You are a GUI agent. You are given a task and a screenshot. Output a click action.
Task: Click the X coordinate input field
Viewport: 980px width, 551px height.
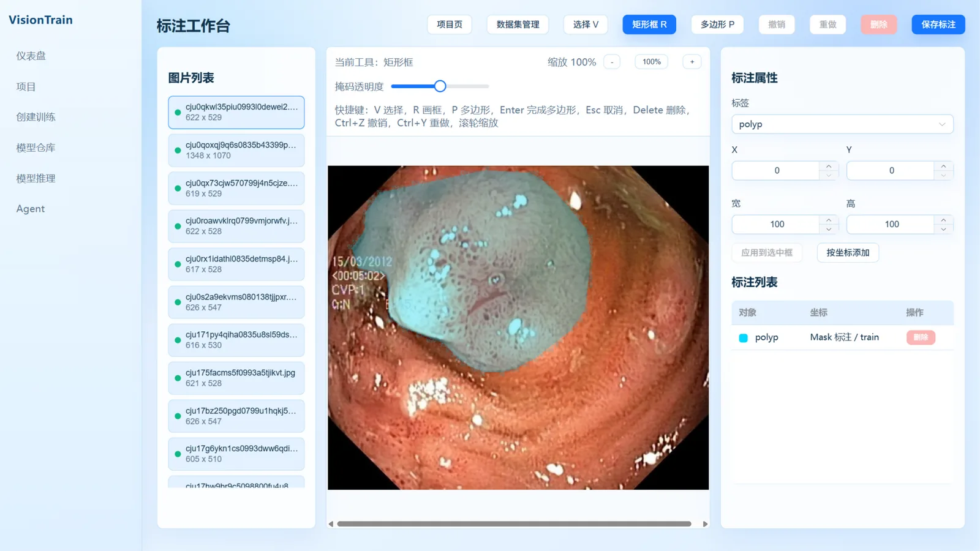[777, 171]
